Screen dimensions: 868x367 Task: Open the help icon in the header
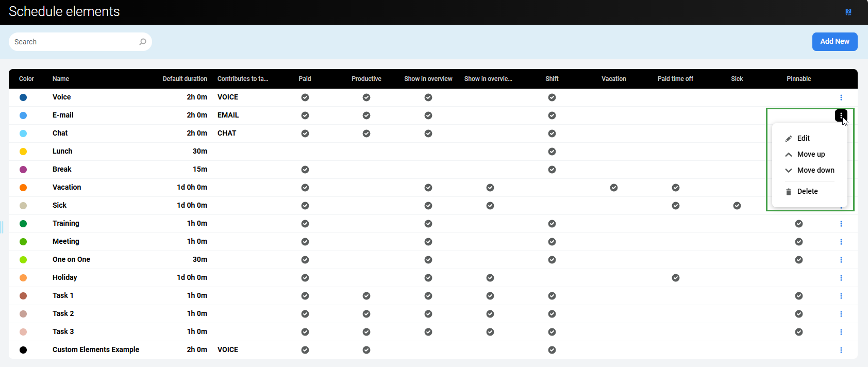tap(848, 12)
